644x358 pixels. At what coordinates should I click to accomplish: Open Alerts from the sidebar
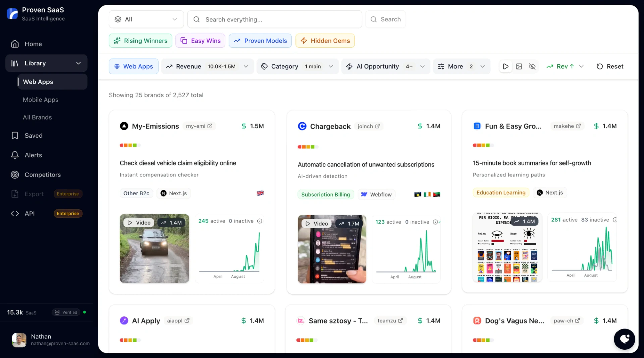tap(33, 155)
